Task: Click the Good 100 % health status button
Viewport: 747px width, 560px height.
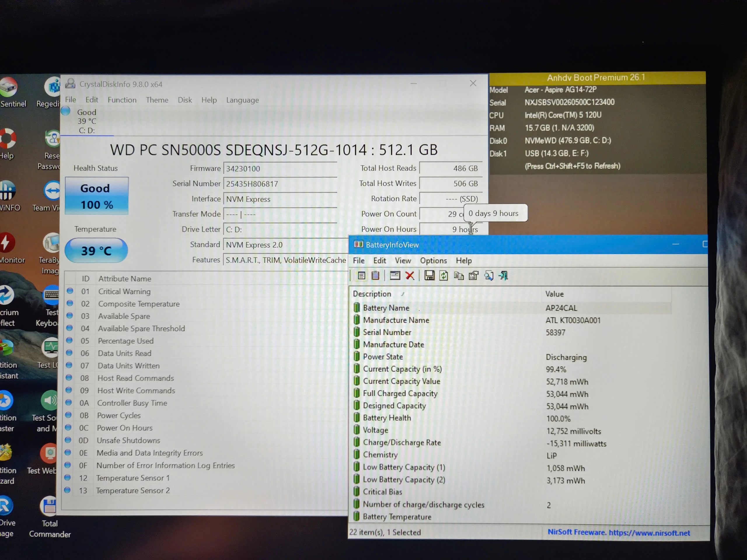Action: tap(97, 196)
